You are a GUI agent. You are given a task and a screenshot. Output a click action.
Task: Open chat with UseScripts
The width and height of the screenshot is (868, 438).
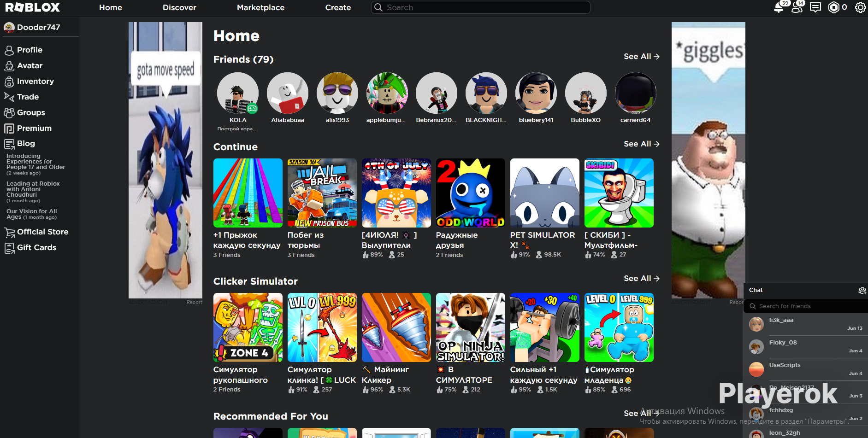(806, 369)
